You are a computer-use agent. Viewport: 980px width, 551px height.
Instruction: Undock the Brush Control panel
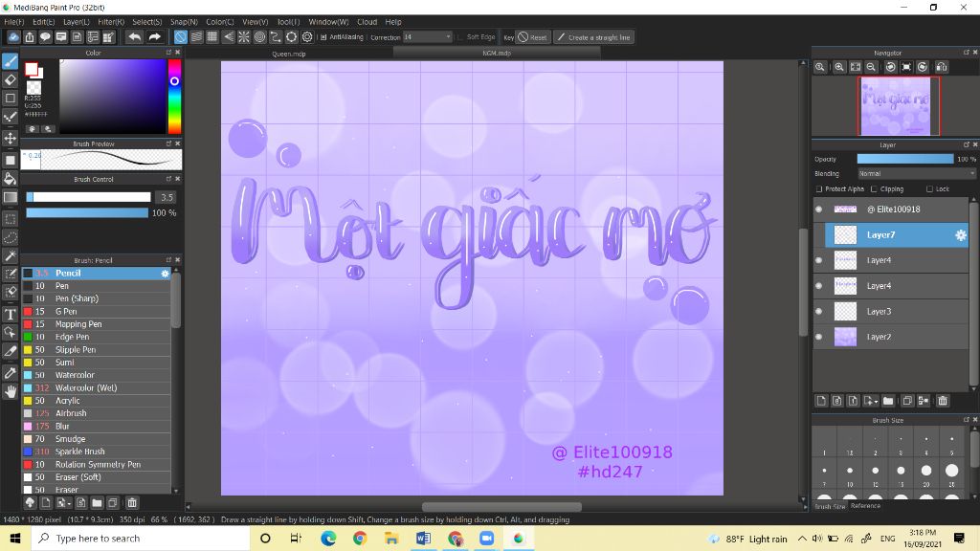tap(168, 179)
